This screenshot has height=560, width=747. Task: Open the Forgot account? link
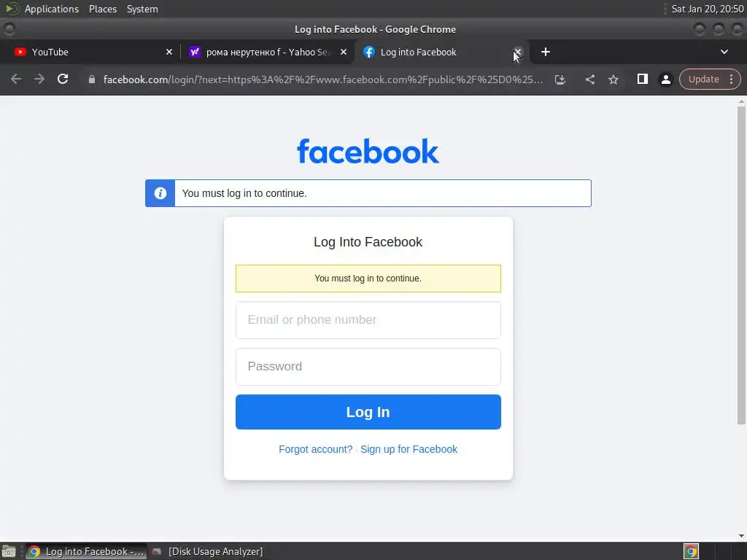(315, 449)
